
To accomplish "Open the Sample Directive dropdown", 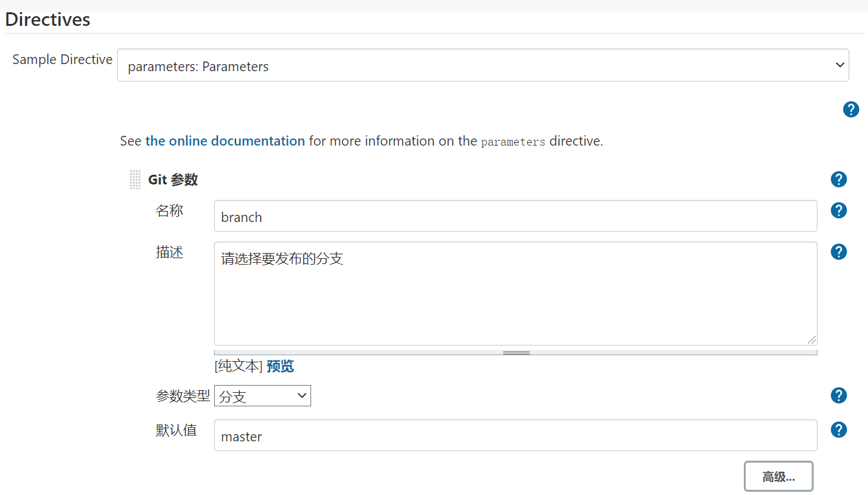I will (x=483, y=65).
